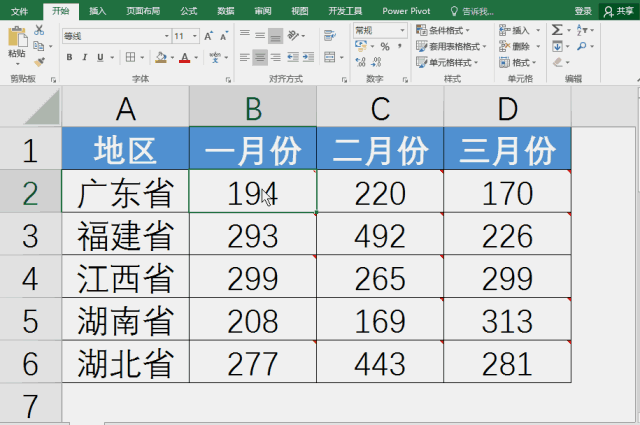Screen dimensions: 640x425
Task: Click the Select All corner triangle
Action: pyautogui.click(x=42, y=107)
